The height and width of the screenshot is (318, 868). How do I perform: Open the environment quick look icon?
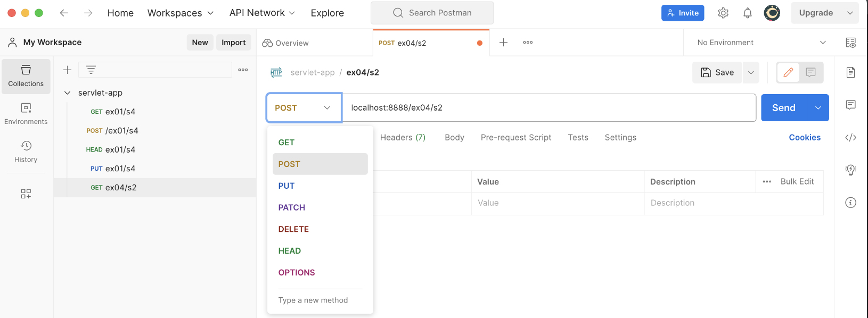pos(851,43)
